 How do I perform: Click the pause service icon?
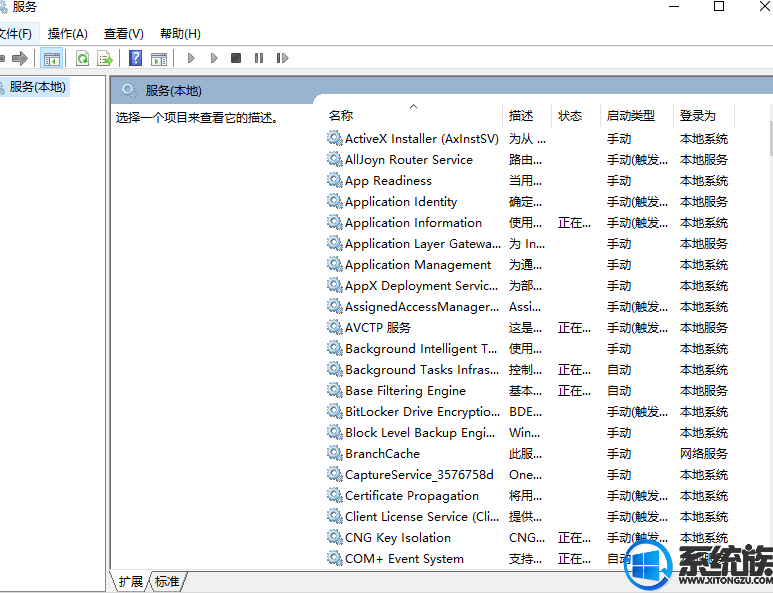259,58
